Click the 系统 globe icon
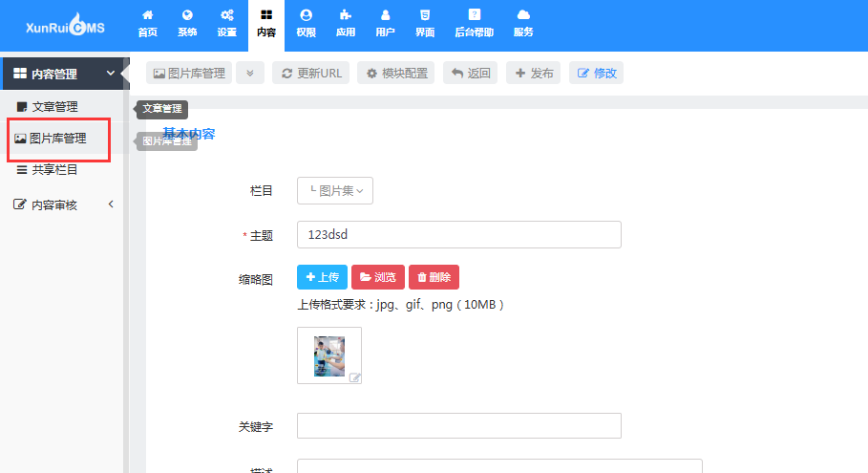 pos(187,16)
